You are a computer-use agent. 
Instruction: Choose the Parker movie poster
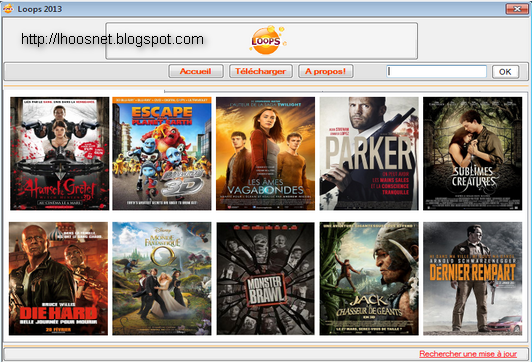click(x=369, y=153)
